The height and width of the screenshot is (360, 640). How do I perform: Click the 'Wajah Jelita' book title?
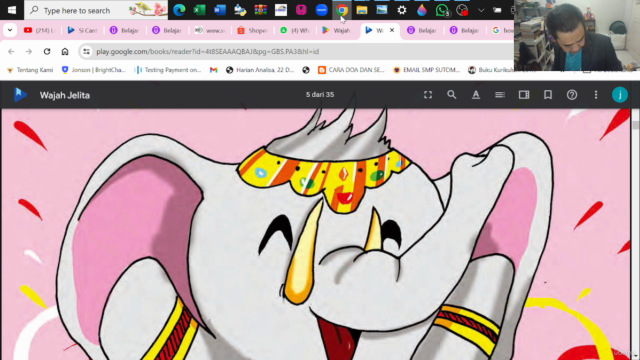pos(64,95)
